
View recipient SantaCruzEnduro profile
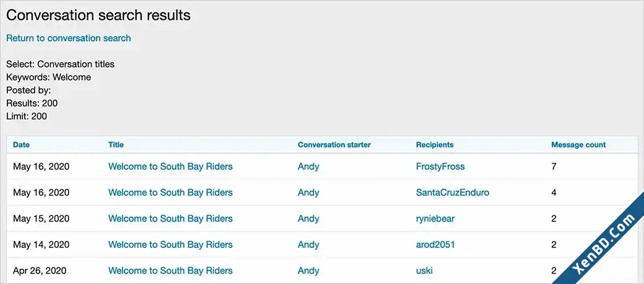tap(453, 192)
